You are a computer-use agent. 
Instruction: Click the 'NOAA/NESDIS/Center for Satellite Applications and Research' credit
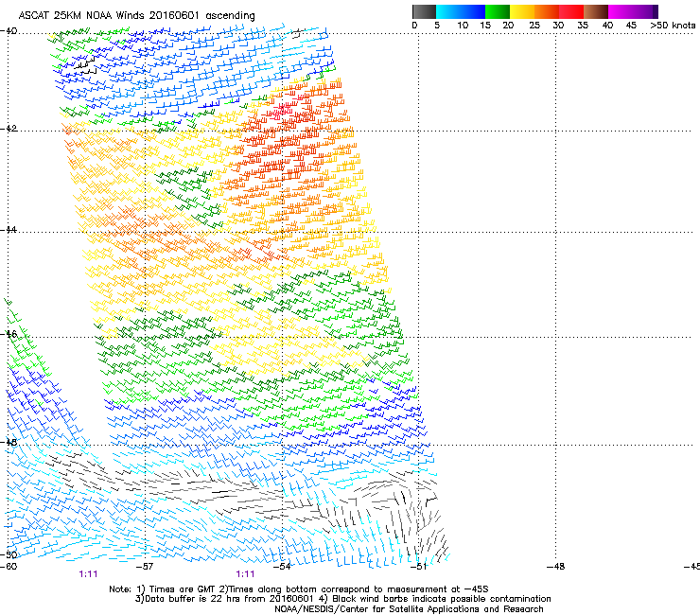click(409, 609)
